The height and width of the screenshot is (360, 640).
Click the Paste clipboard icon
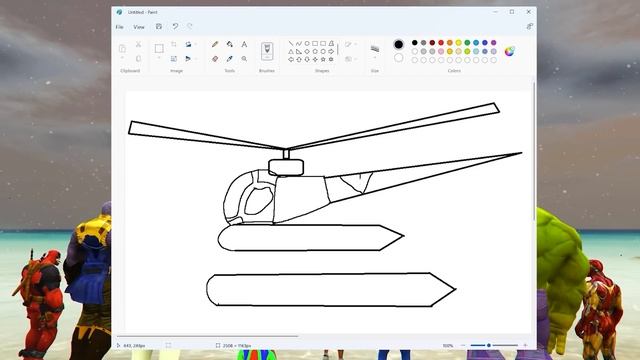[x=122, y=49]
